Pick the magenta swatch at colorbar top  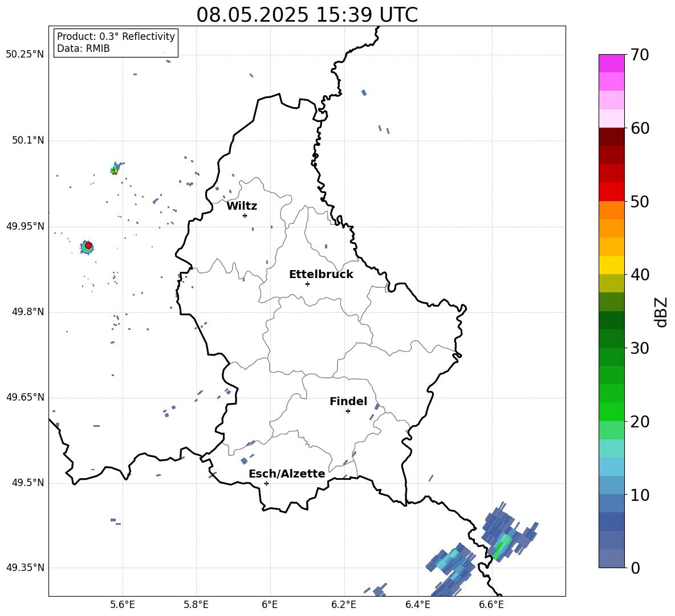click(611, 64)
